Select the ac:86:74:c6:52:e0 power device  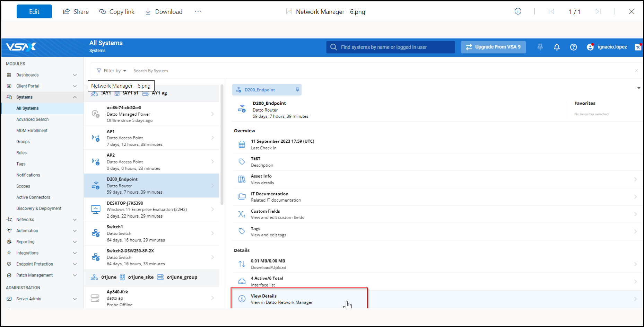151,114
